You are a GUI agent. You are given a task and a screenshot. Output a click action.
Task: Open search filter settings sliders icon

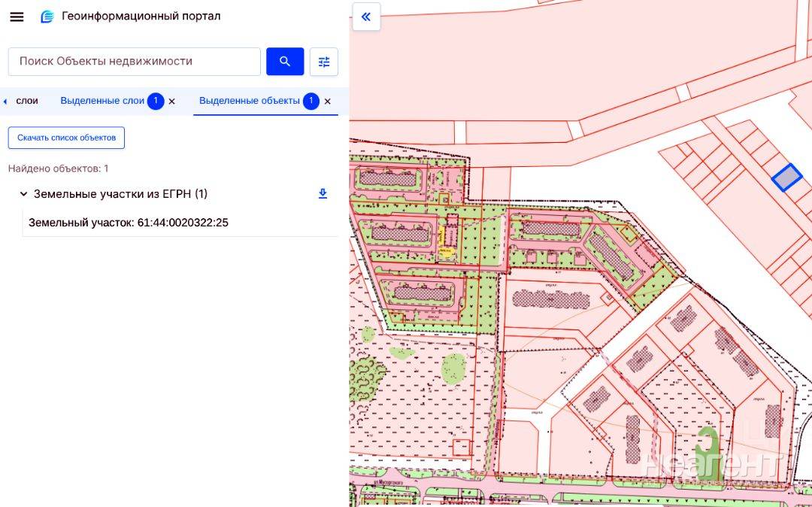(x=323, y=62)
